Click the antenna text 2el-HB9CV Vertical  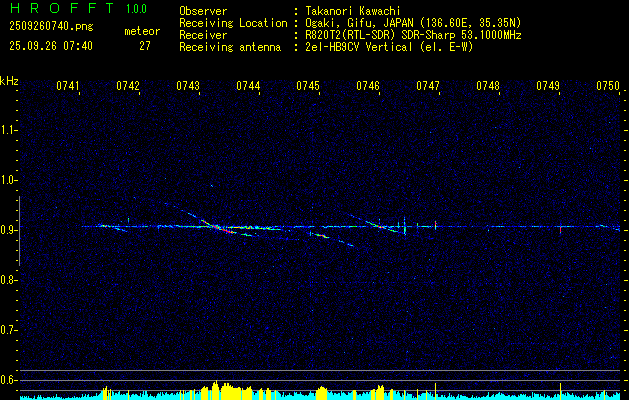(x=359, y=47)
